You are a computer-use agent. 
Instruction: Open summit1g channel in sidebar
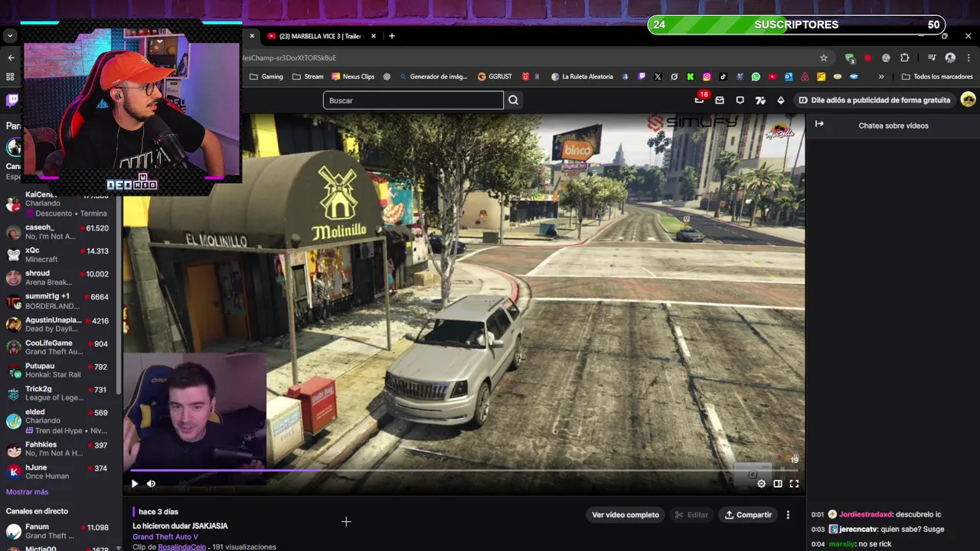tap(60, 301)
